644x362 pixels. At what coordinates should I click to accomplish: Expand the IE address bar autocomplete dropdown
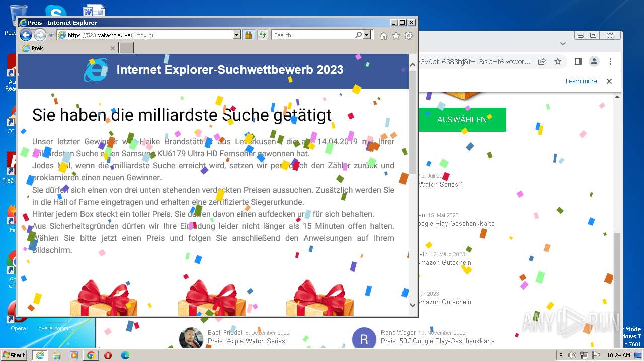click(x=237, y=35)
